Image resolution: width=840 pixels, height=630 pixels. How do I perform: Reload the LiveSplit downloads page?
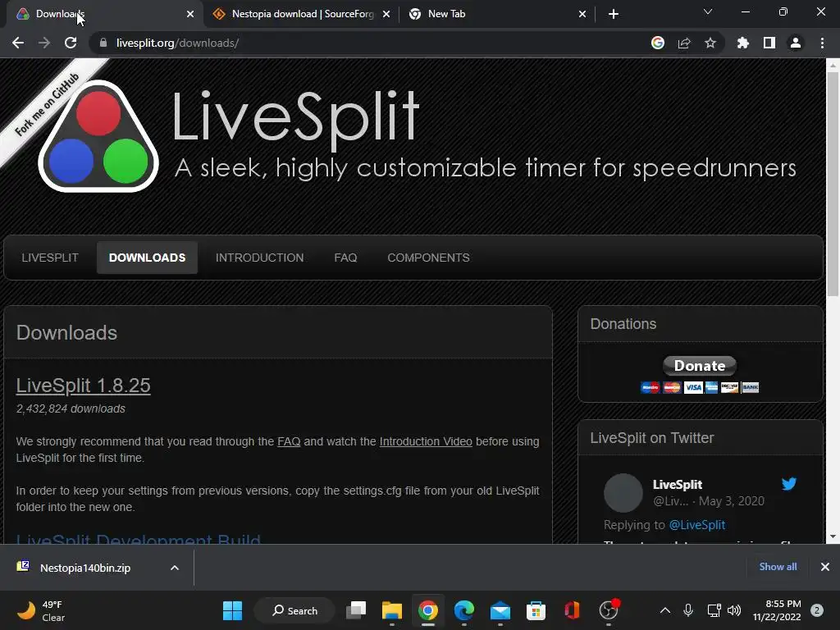(x=71, y=43)
